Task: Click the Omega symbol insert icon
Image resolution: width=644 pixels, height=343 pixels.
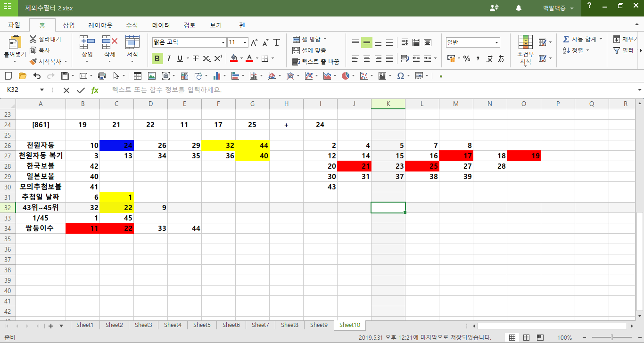Action: coord(400,76)
